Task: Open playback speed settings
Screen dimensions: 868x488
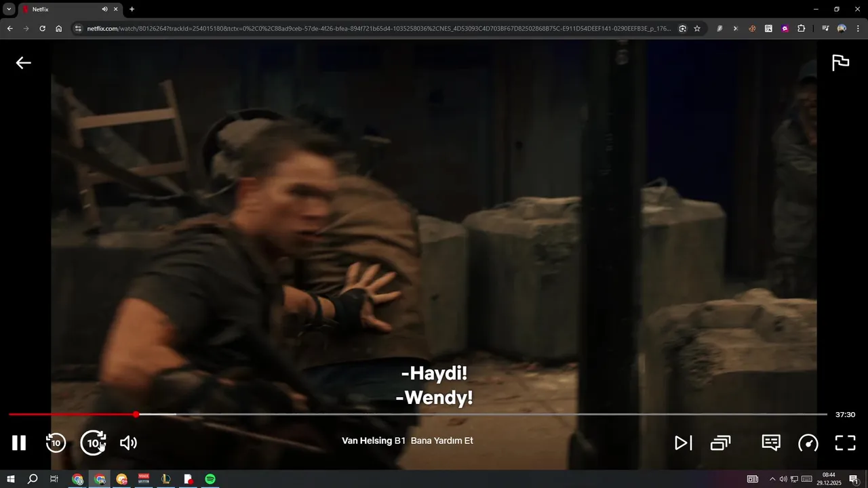Action: 808,443
